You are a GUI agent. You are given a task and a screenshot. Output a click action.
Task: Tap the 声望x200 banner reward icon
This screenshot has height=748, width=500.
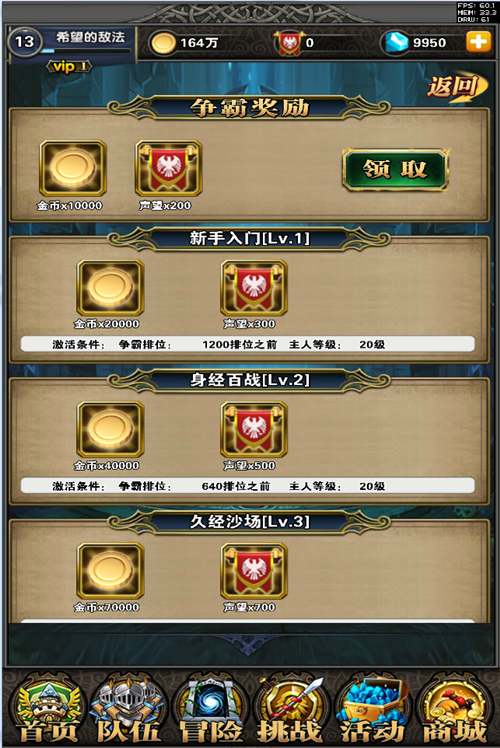168,168
